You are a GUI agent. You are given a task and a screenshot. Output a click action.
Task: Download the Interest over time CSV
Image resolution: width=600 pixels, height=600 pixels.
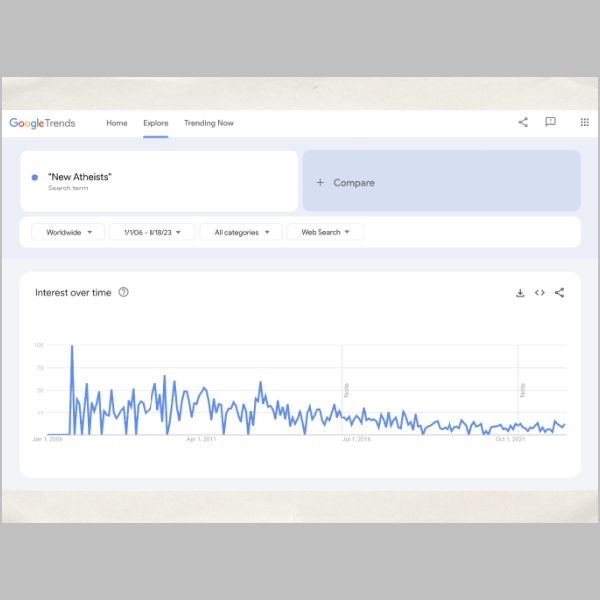(520, 293)
